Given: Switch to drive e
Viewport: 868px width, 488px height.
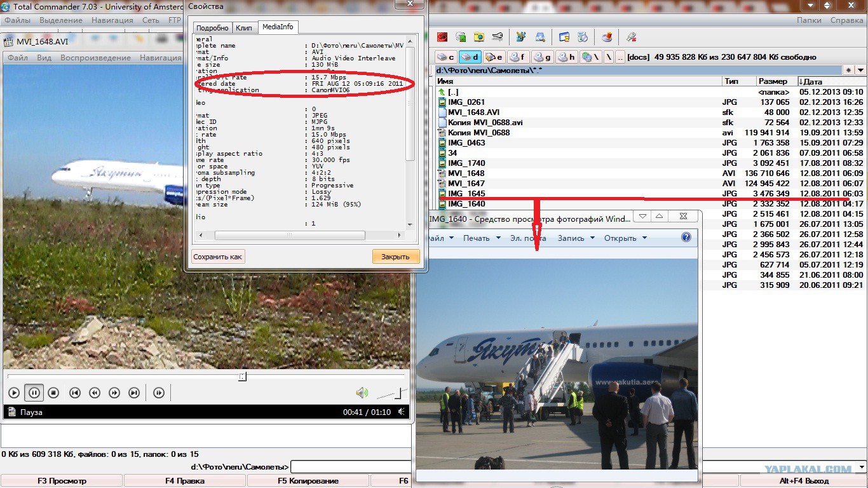Looking at the screenshot, I should tap(494, 57).
